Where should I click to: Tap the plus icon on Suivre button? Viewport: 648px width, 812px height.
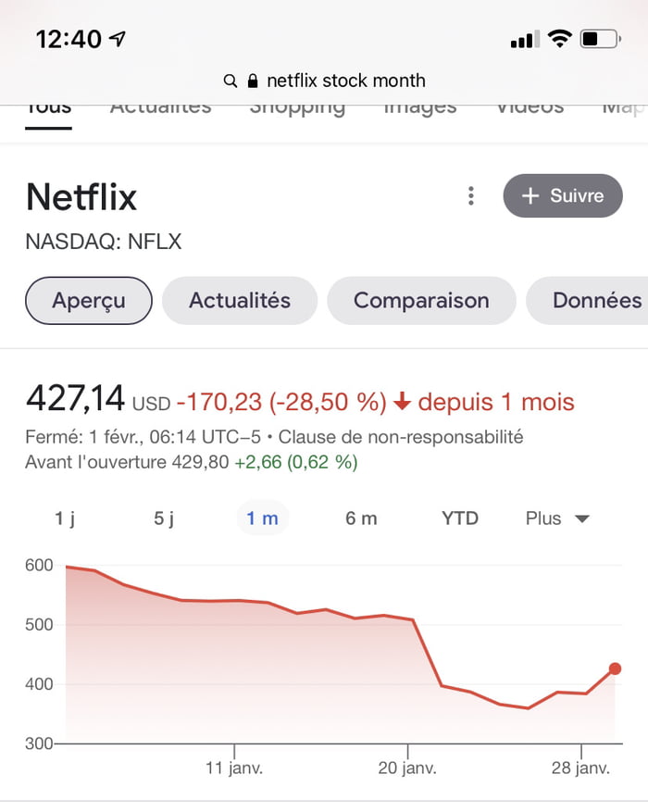pos(530,196)
